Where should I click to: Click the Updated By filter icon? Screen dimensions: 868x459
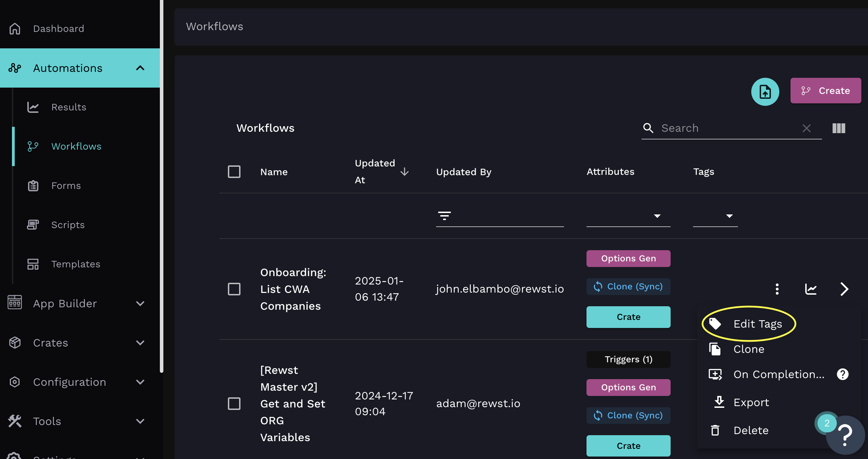click(444, 215)
